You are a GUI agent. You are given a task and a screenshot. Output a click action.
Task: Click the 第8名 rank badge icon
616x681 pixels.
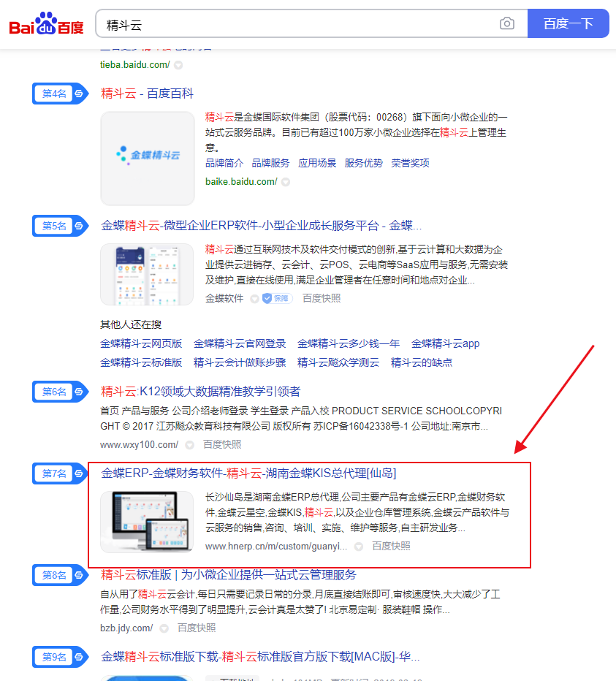[61, 575]
